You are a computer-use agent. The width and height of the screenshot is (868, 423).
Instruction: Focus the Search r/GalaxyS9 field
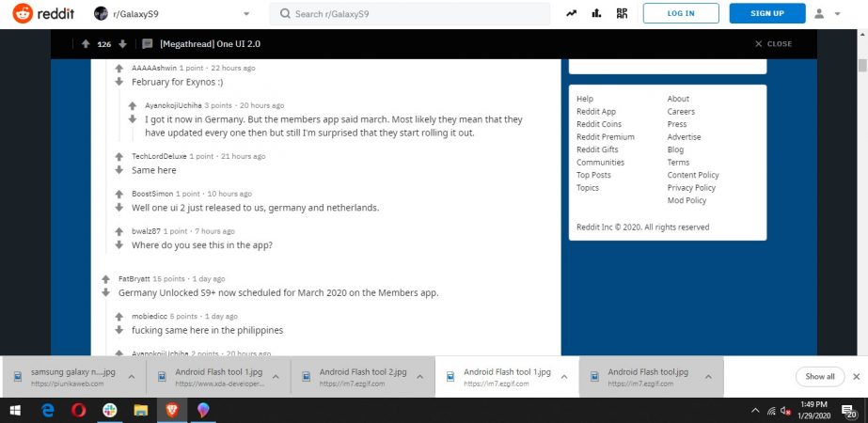point(410,14)
